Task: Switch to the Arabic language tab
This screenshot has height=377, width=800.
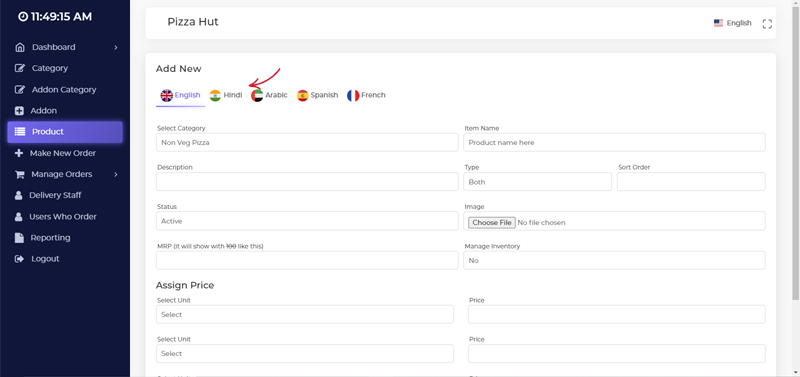Action: [x=269, y=95]
